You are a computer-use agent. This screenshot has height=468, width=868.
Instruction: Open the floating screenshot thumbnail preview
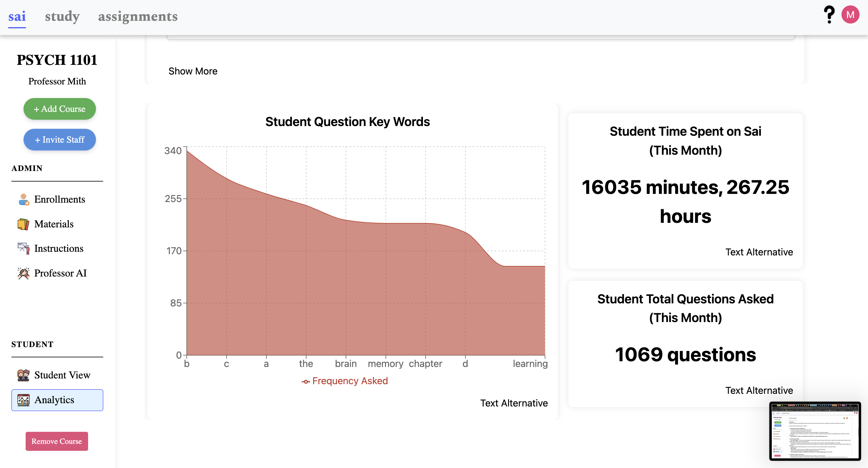coord(815,431)
